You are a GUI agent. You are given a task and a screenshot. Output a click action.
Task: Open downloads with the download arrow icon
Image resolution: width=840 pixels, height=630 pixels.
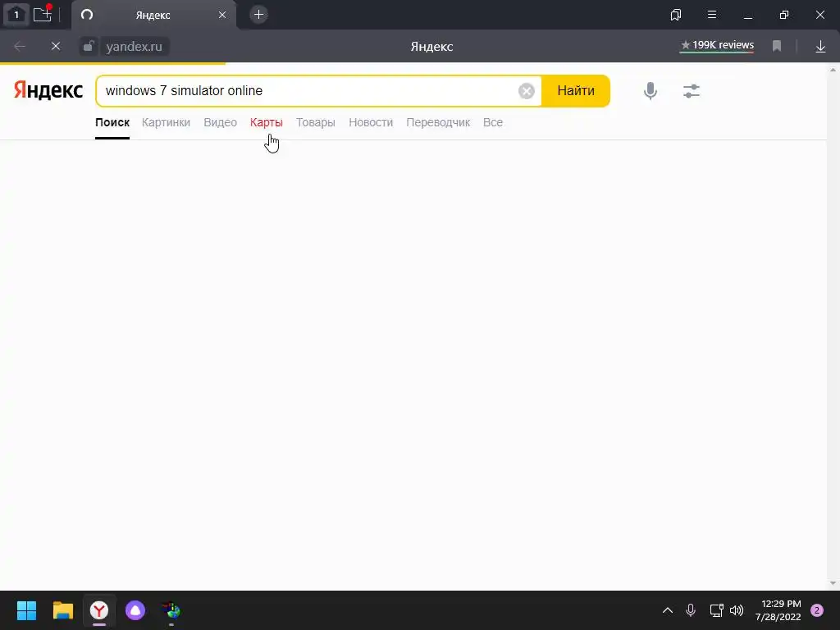[820, 47]
